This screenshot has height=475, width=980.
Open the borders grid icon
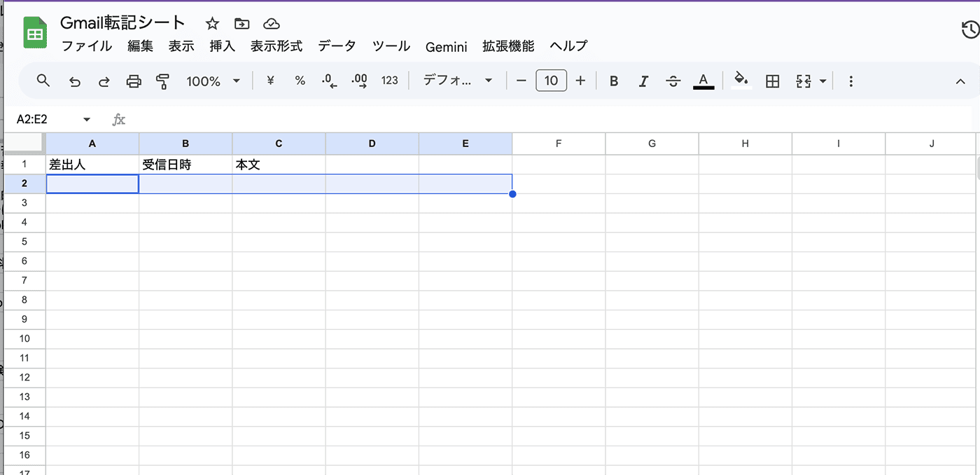773,81
